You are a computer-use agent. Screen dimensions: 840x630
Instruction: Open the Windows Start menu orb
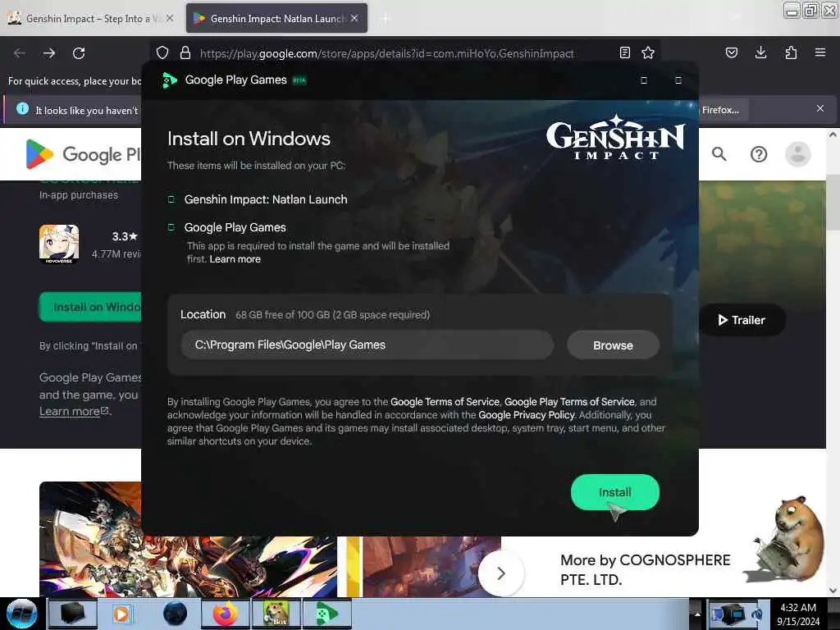coord(21,614)
